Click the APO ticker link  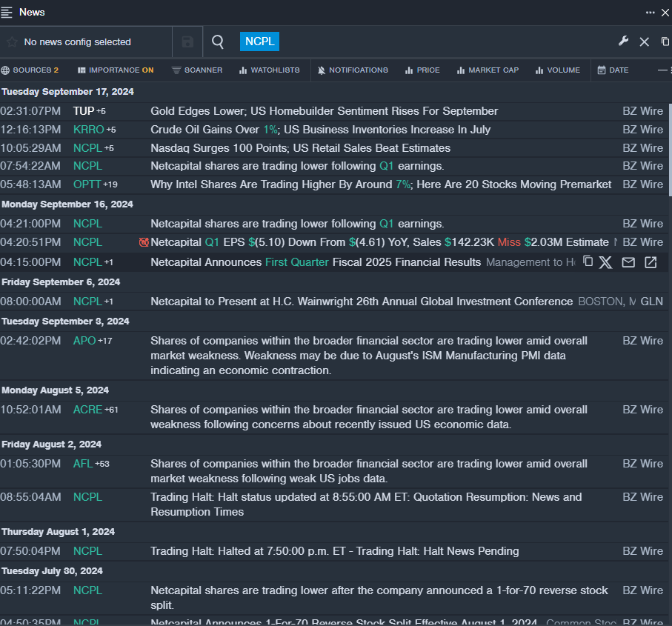pos(84,341)
